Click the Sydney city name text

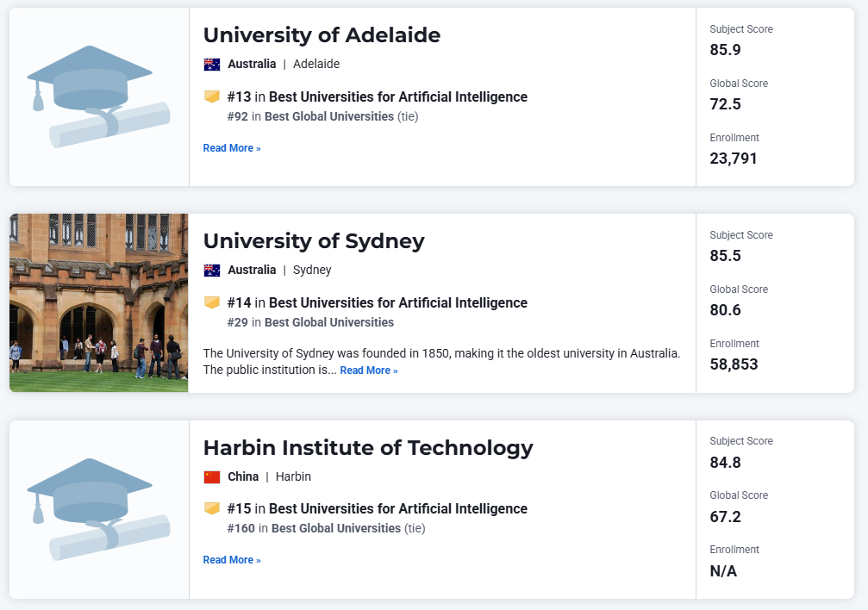click(312, 270)
